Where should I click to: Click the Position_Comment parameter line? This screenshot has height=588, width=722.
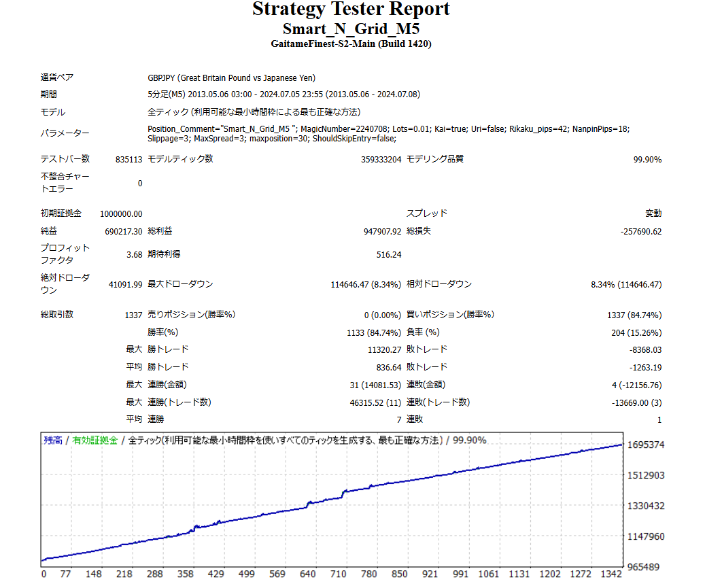click(389, 129)
